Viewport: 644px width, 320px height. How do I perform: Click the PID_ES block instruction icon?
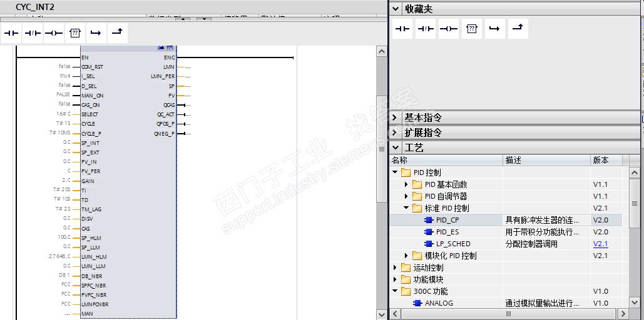click(429, 232)
